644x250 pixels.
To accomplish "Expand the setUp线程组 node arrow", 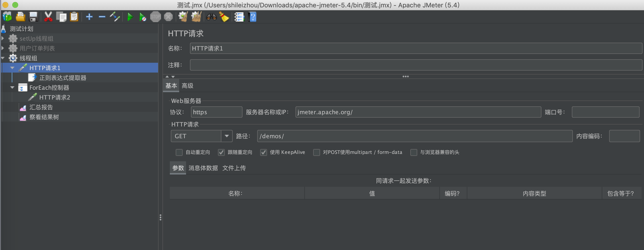I will [3, 38].
